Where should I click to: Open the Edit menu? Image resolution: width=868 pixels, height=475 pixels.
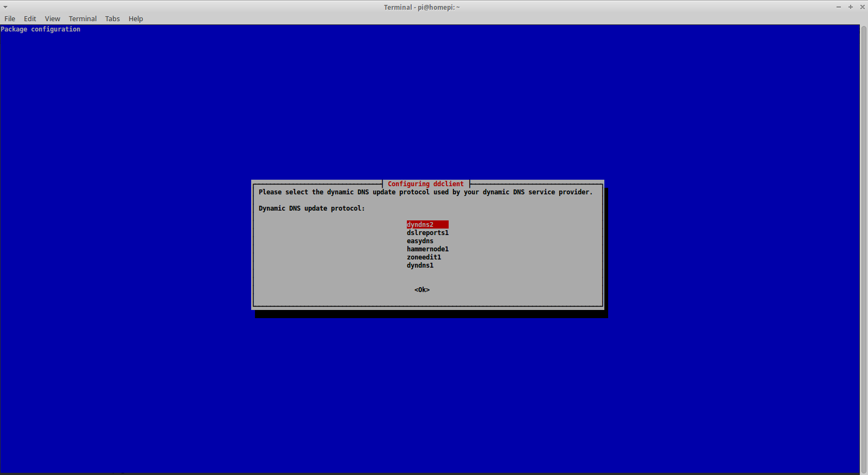[x=30, y=18]
